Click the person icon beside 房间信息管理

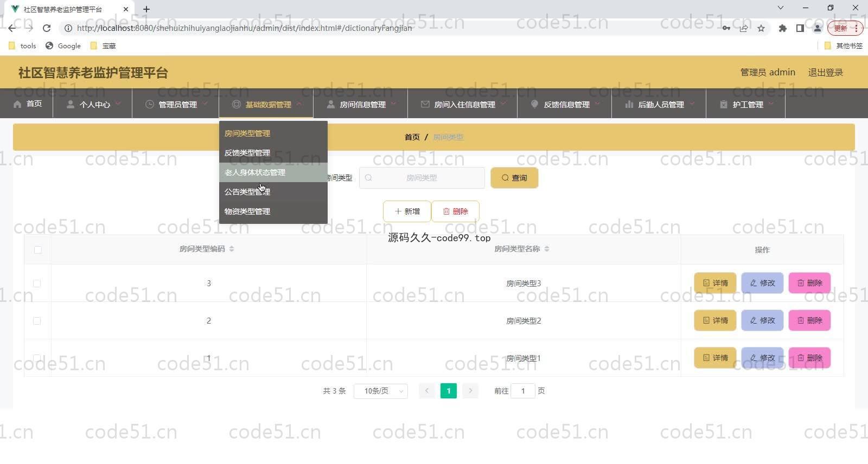331,104
